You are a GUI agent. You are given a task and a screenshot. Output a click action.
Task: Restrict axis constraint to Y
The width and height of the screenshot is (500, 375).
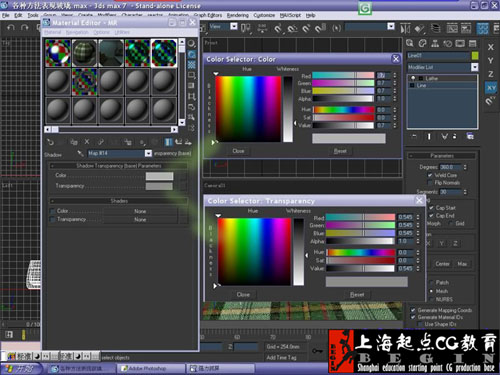(x=491, y=61)
